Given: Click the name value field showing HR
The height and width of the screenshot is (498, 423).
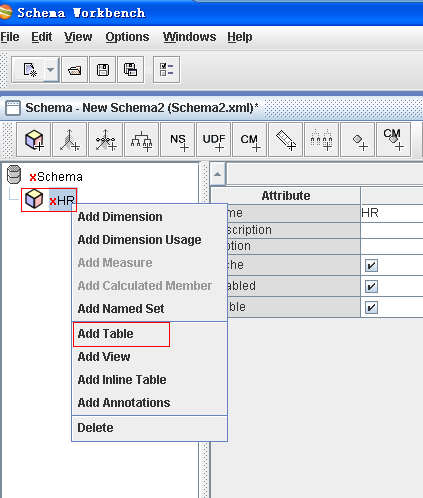Looking at the screenshot, I should pos(392,213).
